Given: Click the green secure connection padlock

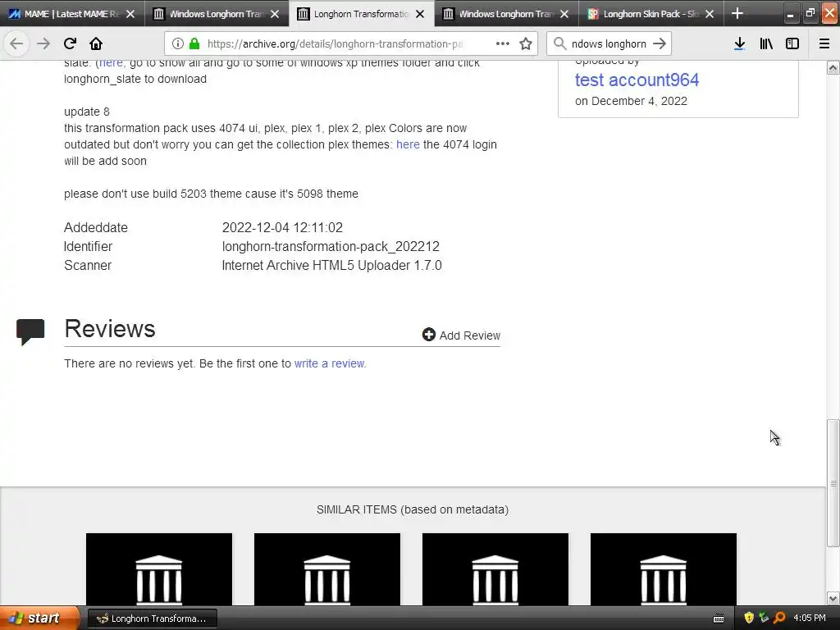Looking at the screenshot, I should (194, 43).
